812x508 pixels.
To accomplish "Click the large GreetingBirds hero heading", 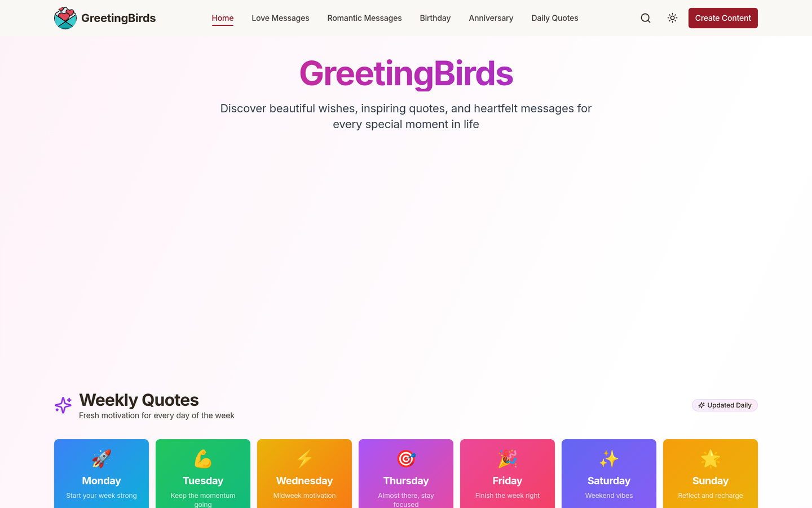I will pos(406,73).
